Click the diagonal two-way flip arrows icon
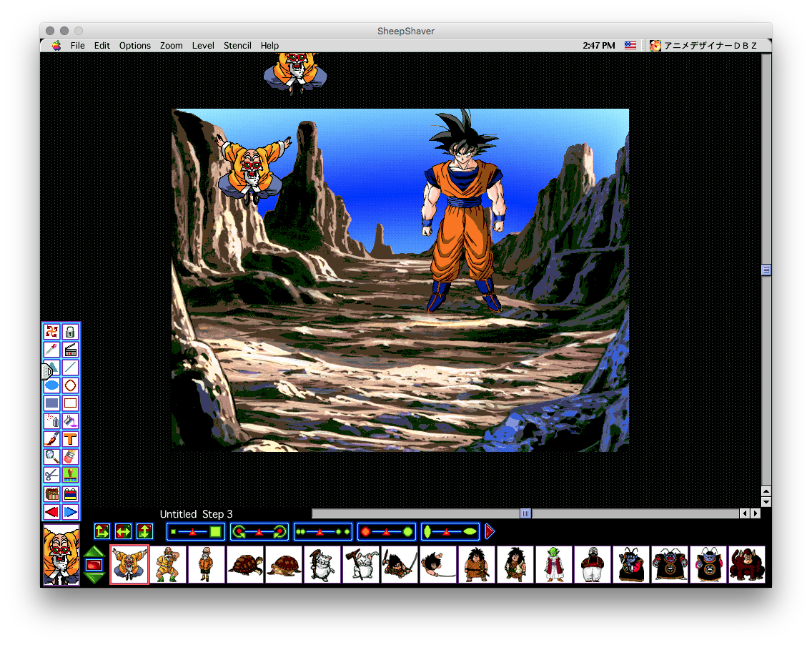Screen dimensions: 812x645 (102, 531)
